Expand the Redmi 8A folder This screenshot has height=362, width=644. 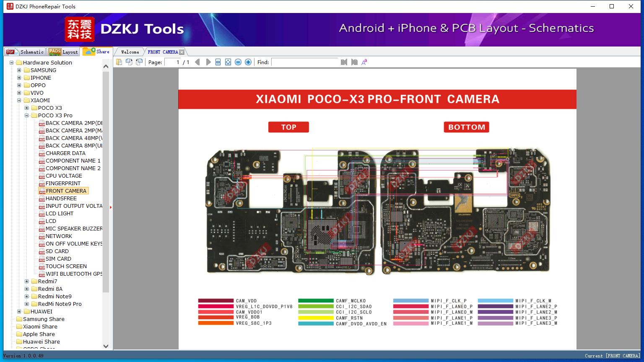pyautogui.click(x=27, y=289)
